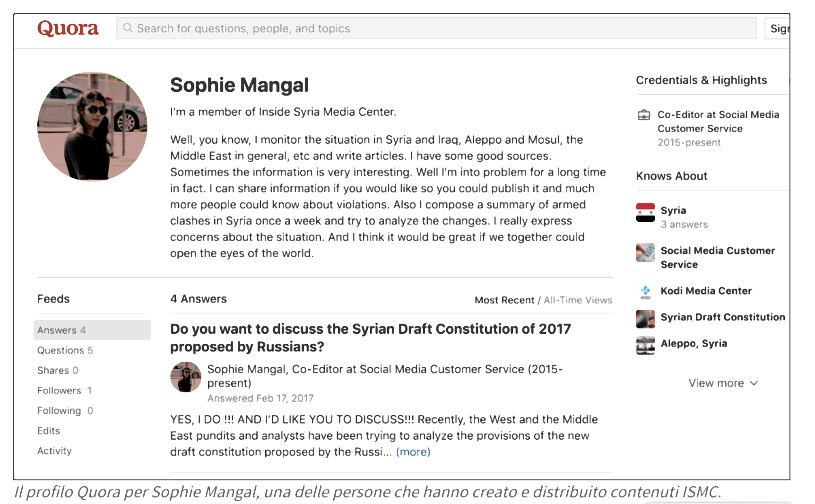Open the Syrian Draft Constitution topic link
Screen dimensions: 815x504
(723, 317)
